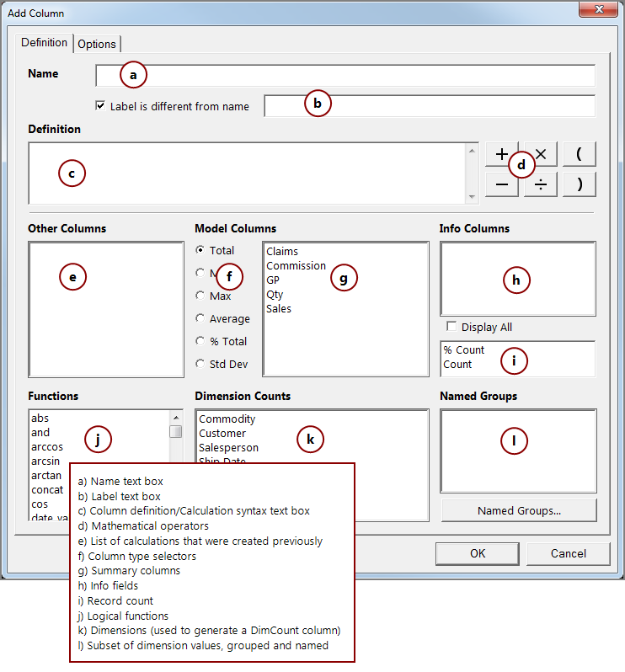Image resolution: width=625 pixels, height=672 pixels.
Task: Enable the Display All checkbox
Action: click(451, 327)
